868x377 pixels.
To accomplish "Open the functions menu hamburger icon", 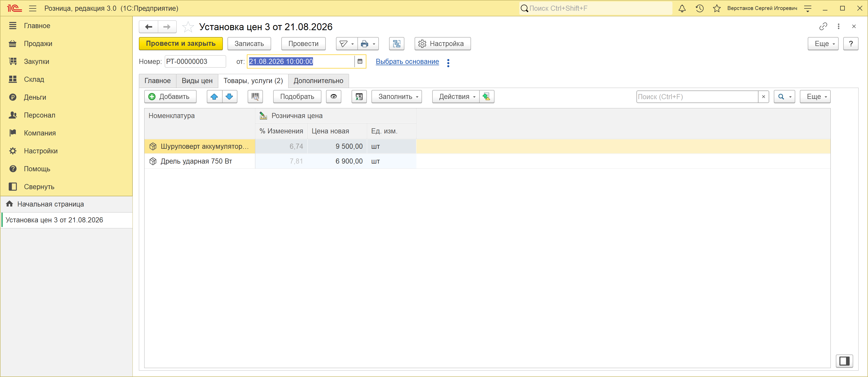I will (x=33, y=8).
